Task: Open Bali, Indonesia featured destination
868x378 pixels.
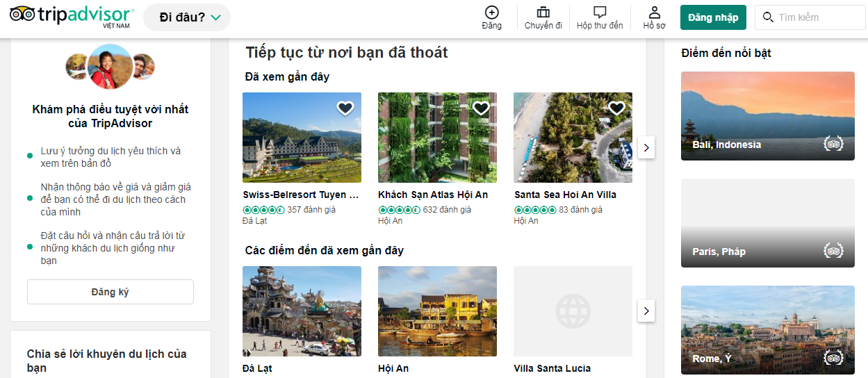Action: (x=768, y=116)
